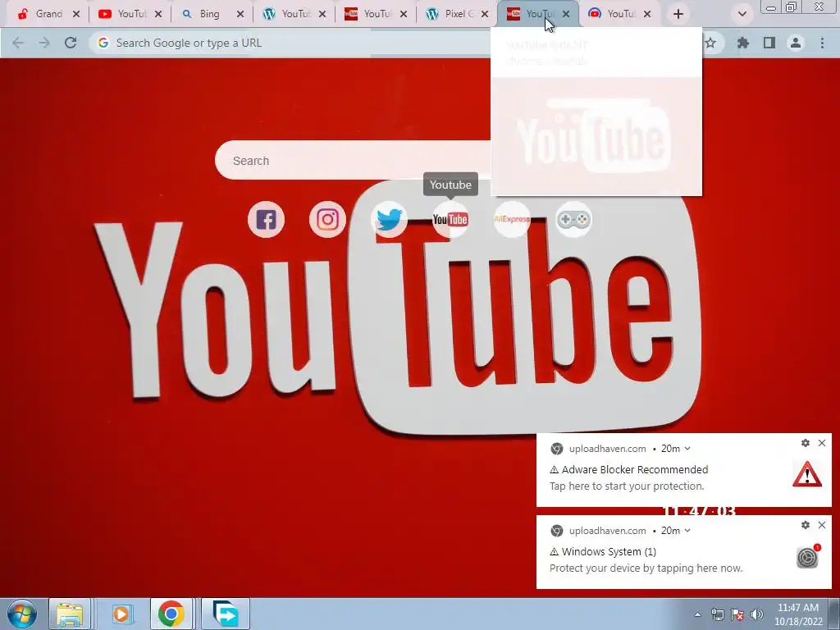Open the network tray icon
Screen dimensions: 840x630
click(x=717, y=614)
